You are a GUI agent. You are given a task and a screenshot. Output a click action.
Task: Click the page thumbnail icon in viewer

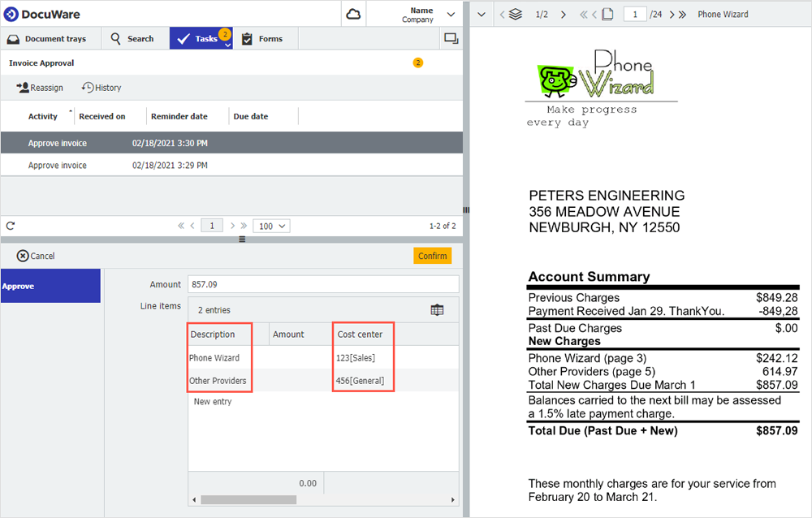coord(607,14)
